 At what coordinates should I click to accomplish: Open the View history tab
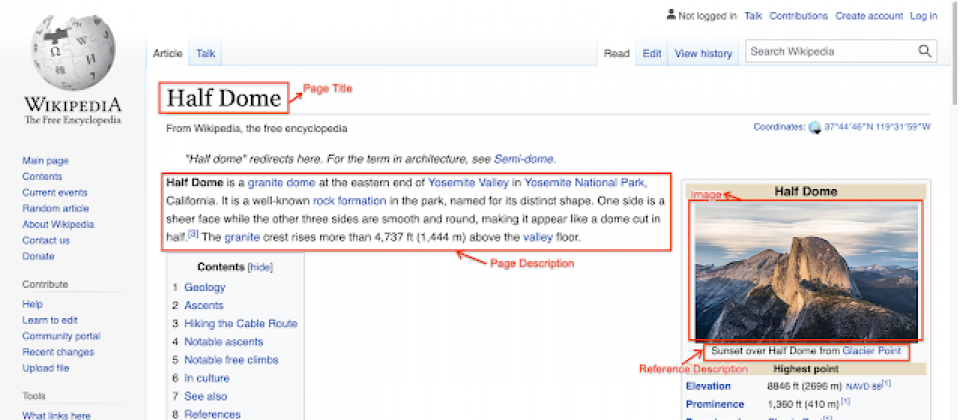[703, 53]
